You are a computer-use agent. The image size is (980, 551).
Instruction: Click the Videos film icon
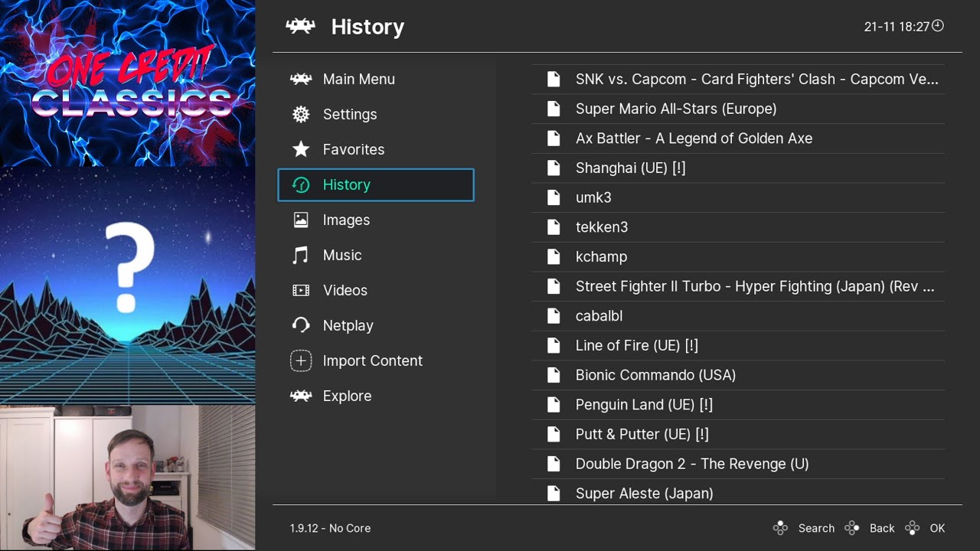(x=301, y=291)
